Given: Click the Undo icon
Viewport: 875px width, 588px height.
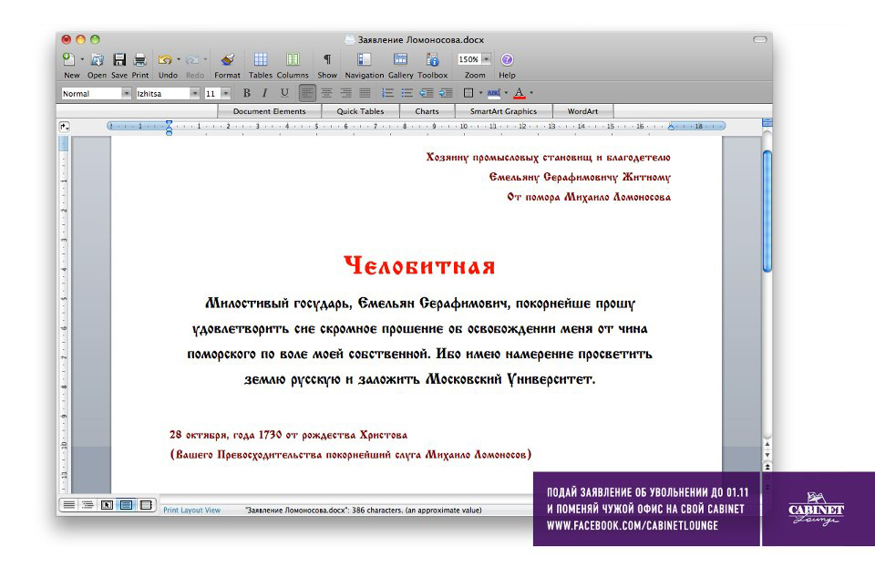Looking at the screenshot, I should [165, 59].
